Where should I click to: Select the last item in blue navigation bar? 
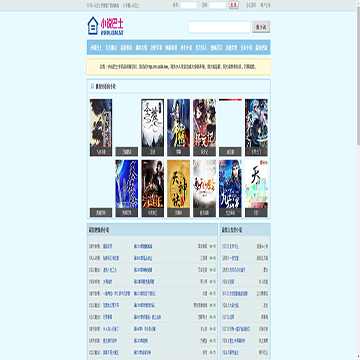[261, 48]
